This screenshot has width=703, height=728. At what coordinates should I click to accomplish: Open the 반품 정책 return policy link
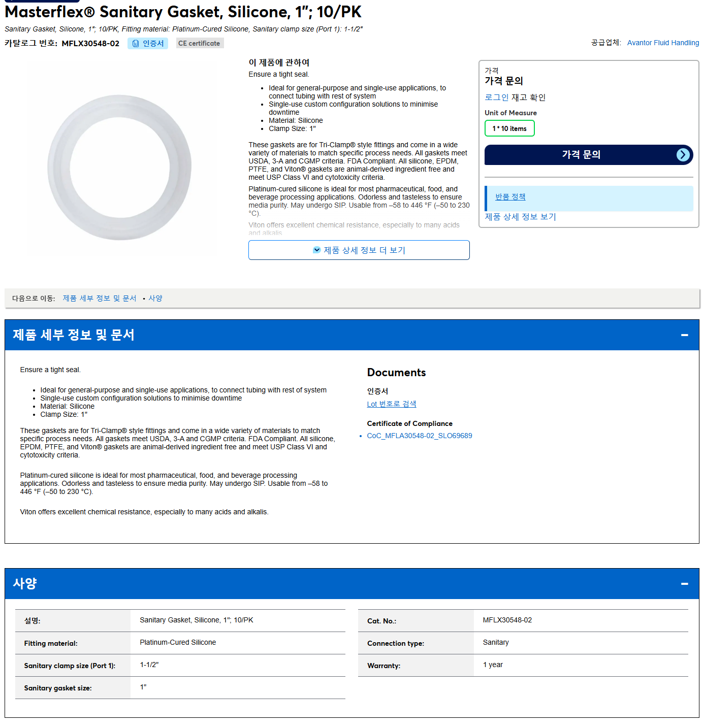tap(510, 197)
